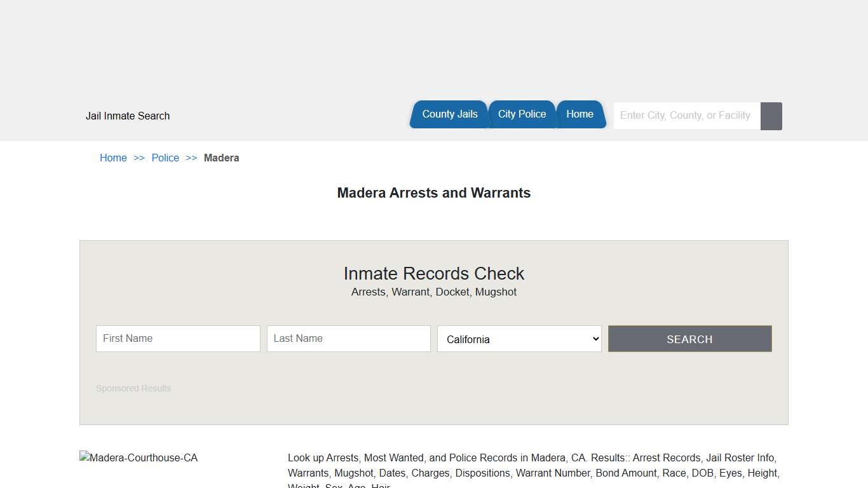Image resolution: width=868 pixels, height=488 pixels.
Task: Select the Home navigation tab
Action: (x=580, y=114)
